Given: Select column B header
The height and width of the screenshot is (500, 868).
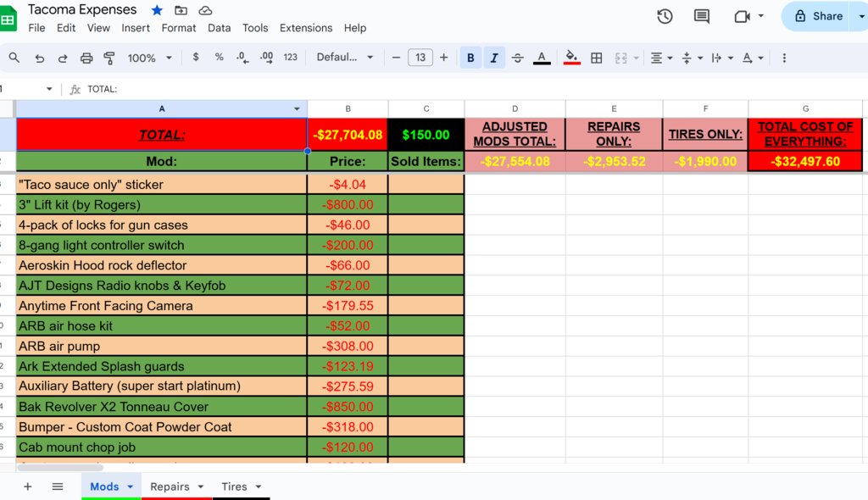Looking at the screenshot, I should click(x=348, y=108).
